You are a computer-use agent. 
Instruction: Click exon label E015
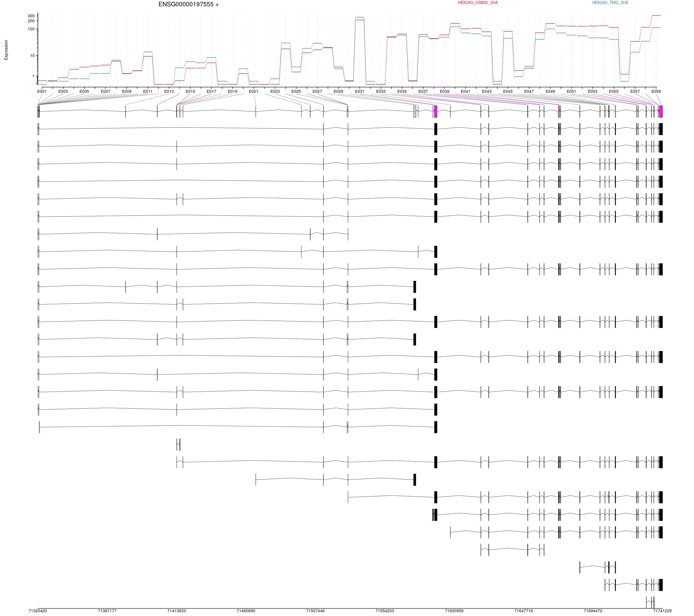(190, 91)
